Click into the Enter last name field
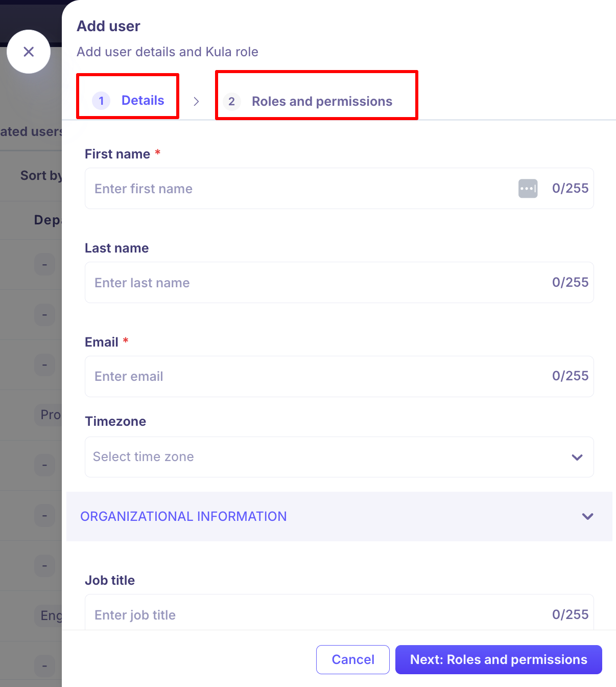This screenshot has width=616, height=687. tap(317, 283)
